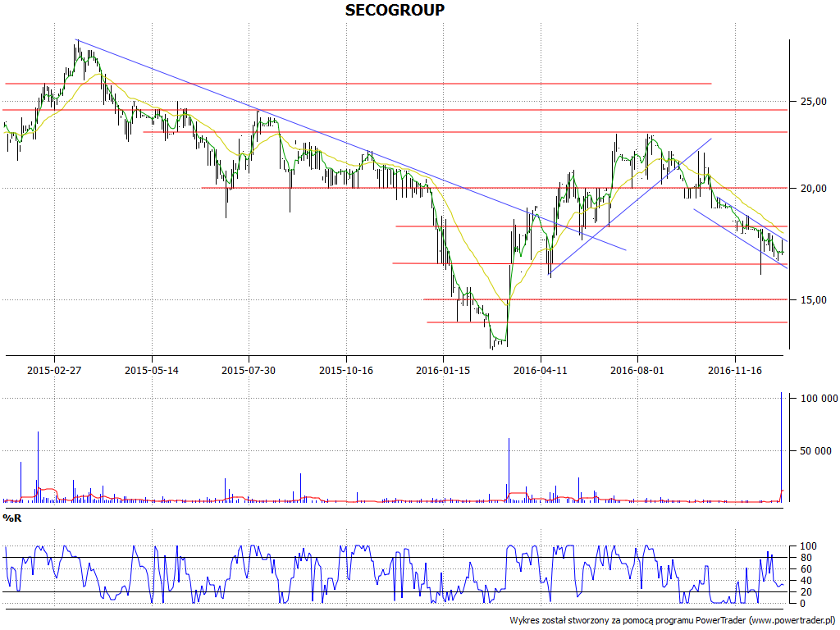
Task: Click the 15,00 price axis label
Action: (x=813, y=300)
